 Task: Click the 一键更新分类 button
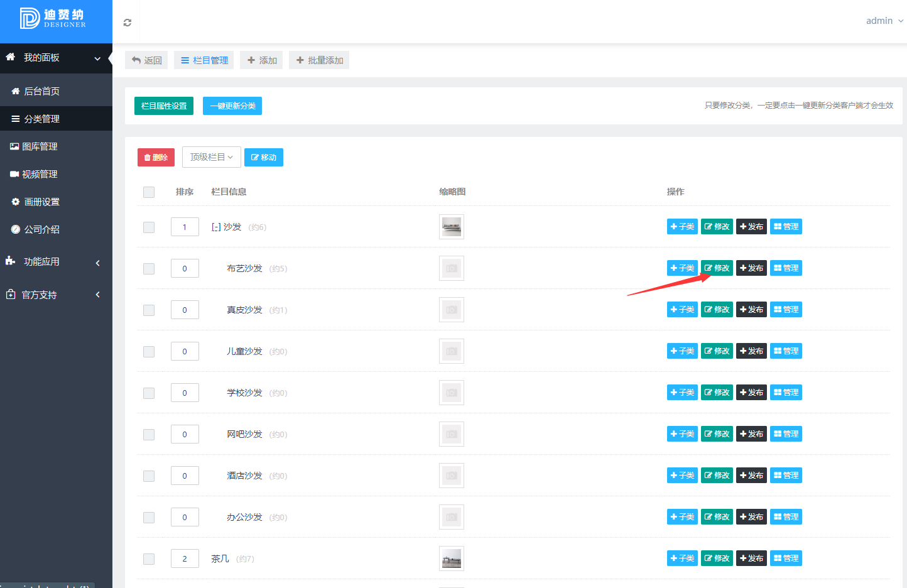pos(232,106)
